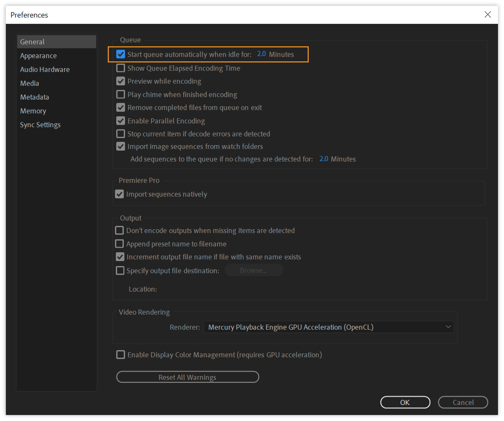This screenshot has width=504, height=421.
Task: Uncheck Import sequences natively
Action: tap(119, 194)
